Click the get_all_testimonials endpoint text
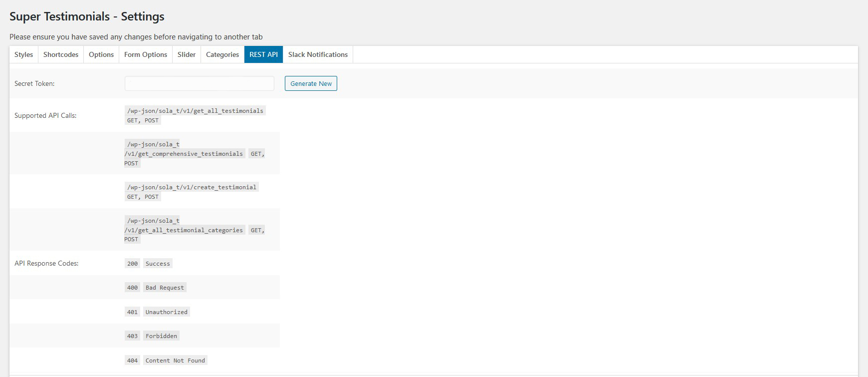This screenshot has height=377, width=868. [195, 111]
